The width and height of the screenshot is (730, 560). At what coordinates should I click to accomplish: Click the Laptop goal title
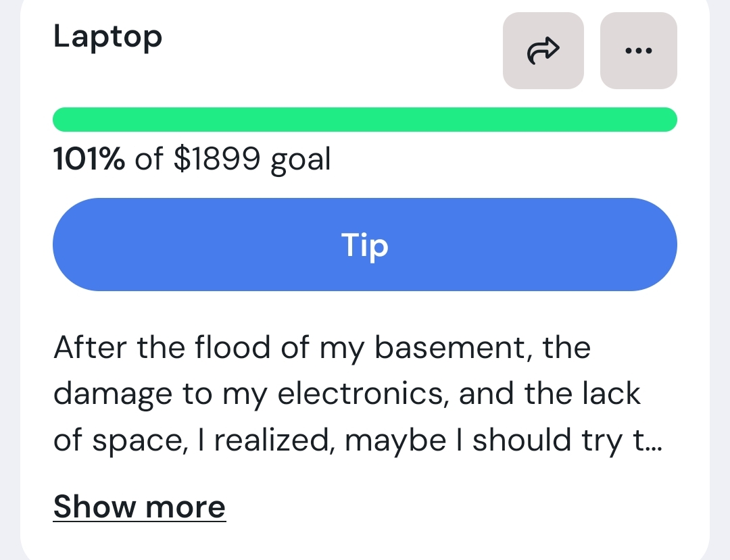(107, 36)
